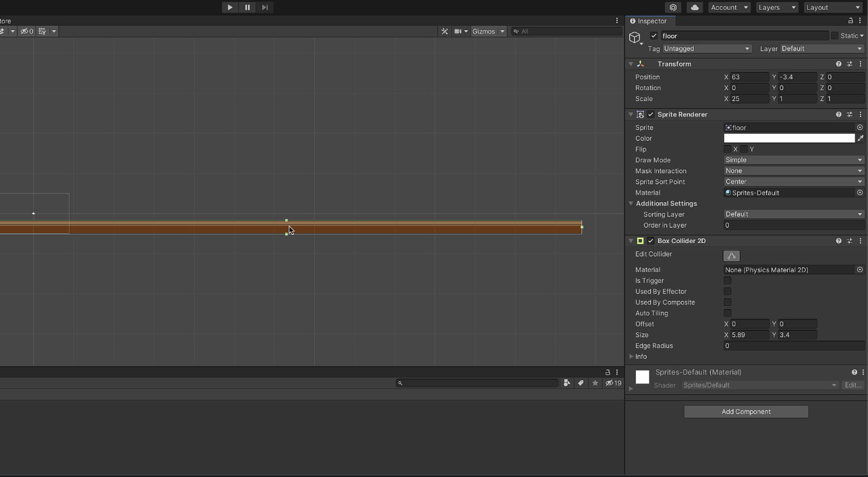Image resolution: width=868 pixels, height=477 pixels.
Task: Open Sprite Renderer presets icon
Action: tap(849, 115)
